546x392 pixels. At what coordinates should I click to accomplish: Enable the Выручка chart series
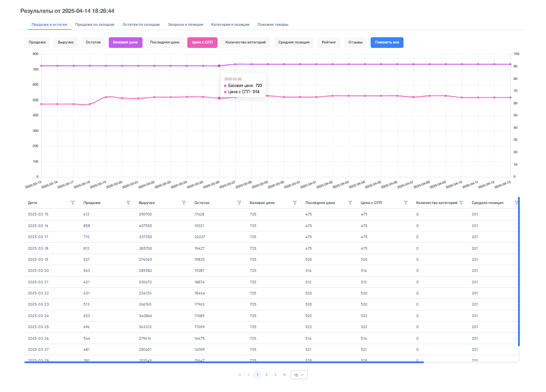pyautogui.click(x=66, y=43)
